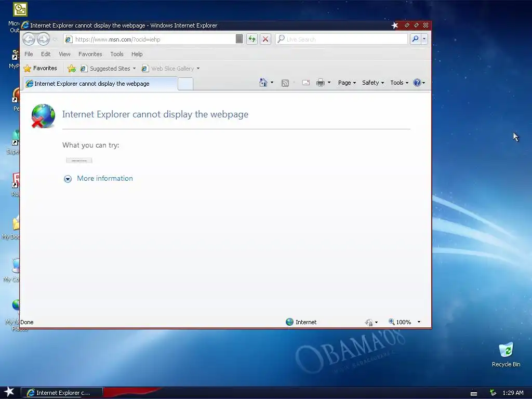
Task: Open a new tab with the blank tab
Action: click(x=185, y=84)
